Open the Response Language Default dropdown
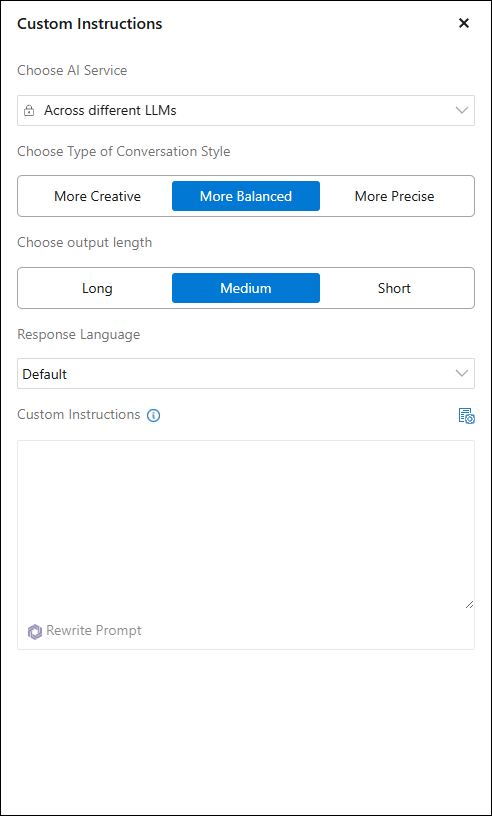The image size is (492, 816). click(x=246, y=374)
